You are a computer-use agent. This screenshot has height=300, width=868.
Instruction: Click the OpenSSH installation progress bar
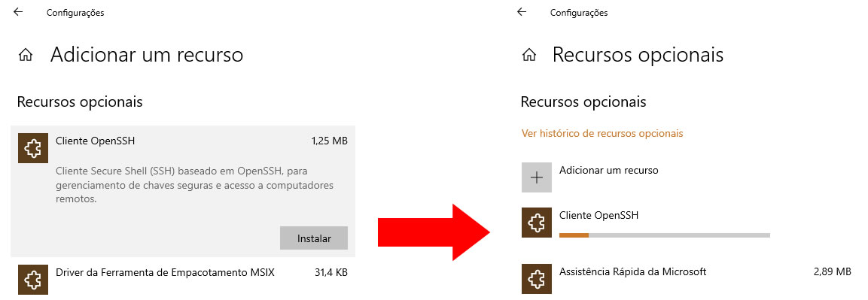[665, 235]
